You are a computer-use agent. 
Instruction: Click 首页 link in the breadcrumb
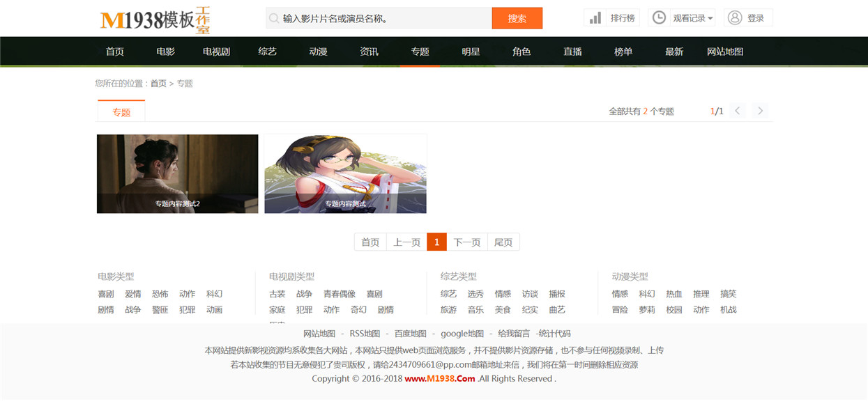click(x=159, y=84)
